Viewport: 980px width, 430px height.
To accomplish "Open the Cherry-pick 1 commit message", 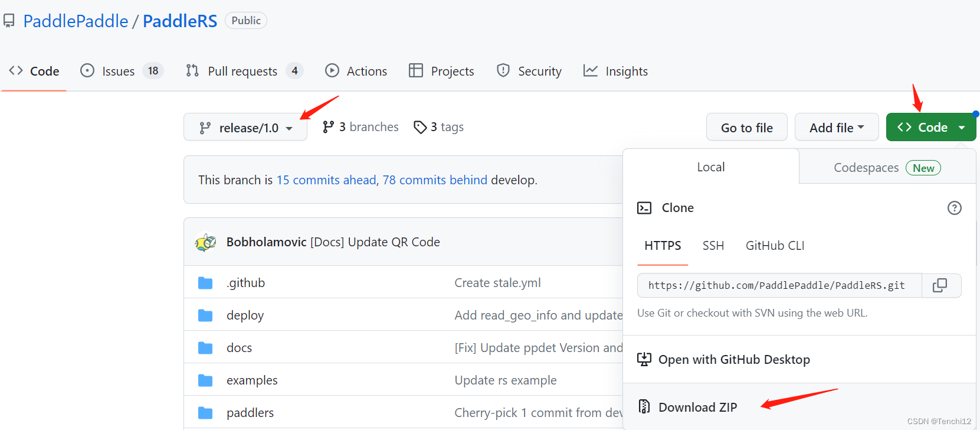I will click(x=539, y=413).
